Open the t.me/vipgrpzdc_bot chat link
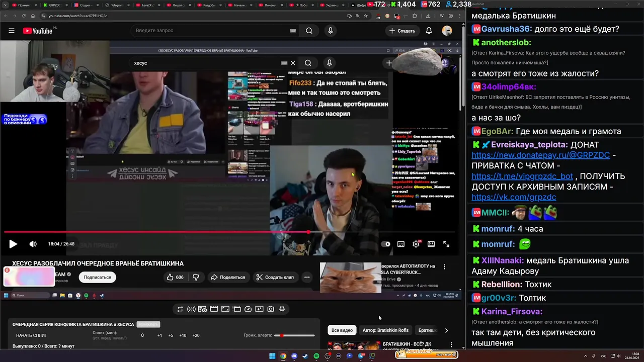Viewport: 644px width, 362px height. (x=522, y=176)
